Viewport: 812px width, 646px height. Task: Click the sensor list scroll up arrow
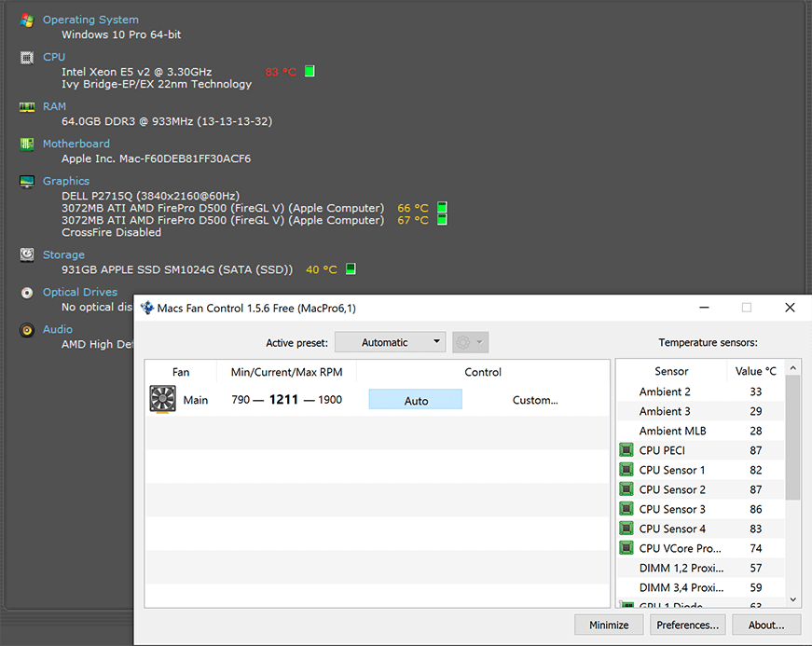pyautogui.click(x=792, y=367)
